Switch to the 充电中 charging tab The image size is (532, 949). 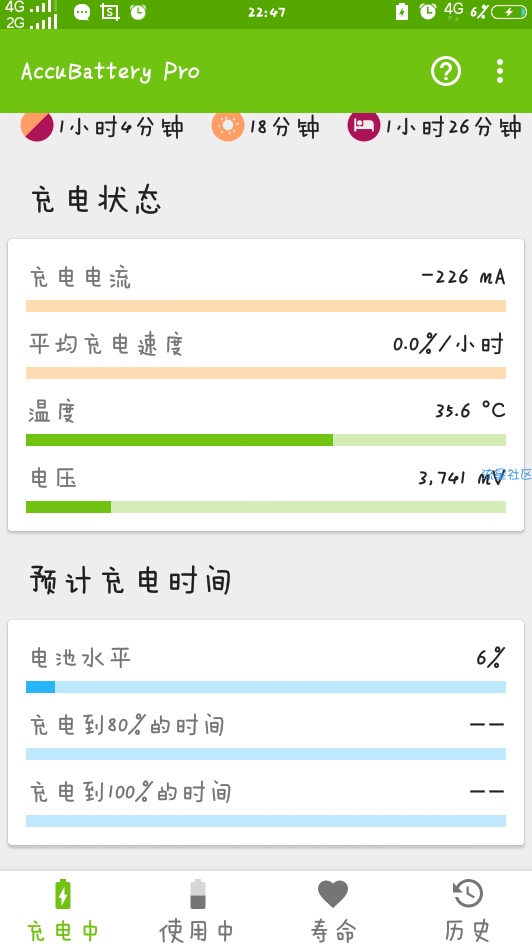63,911
